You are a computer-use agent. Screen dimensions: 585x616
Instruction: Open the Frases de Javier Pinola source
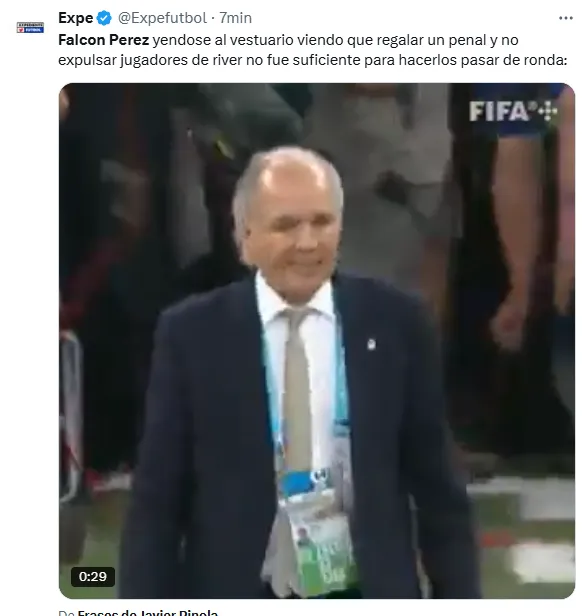pos(148,612)
